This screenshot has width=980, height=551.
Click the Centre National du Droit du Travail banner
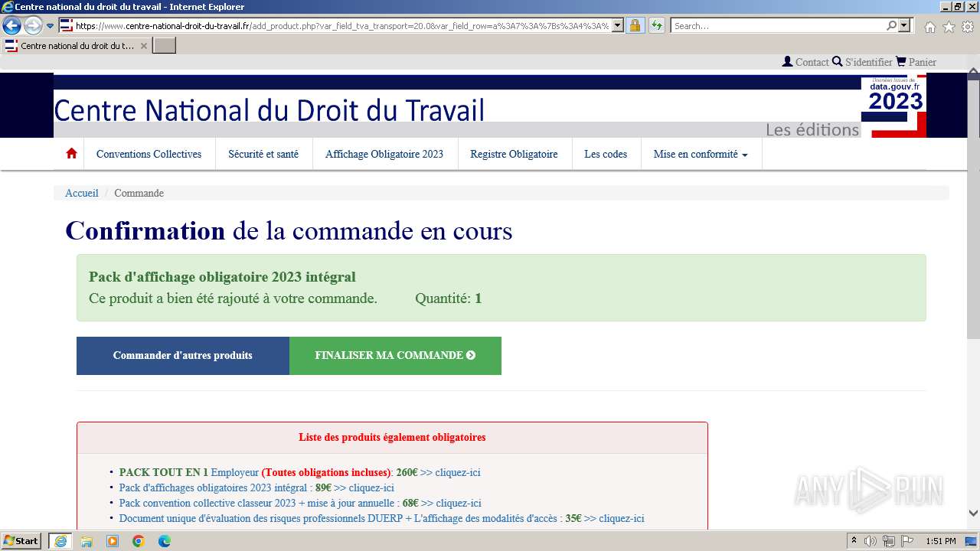490,106
